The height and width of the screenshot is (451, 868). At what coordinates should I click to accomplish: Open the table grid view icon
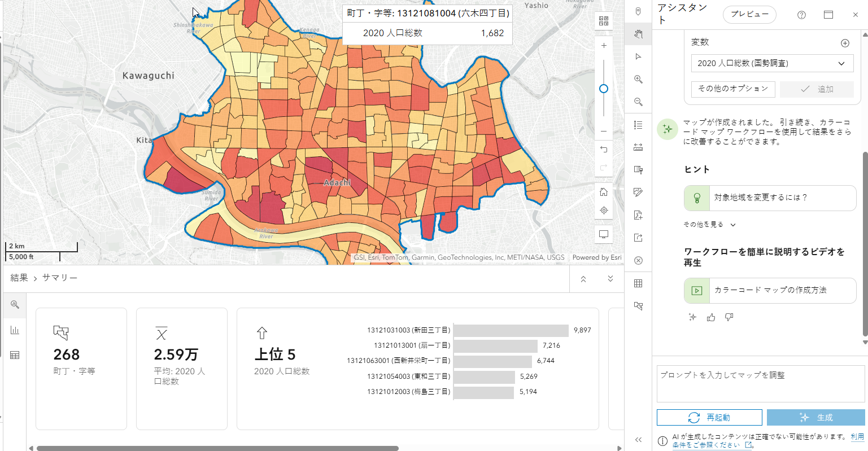pyautogui.click(x=638, y=283)
